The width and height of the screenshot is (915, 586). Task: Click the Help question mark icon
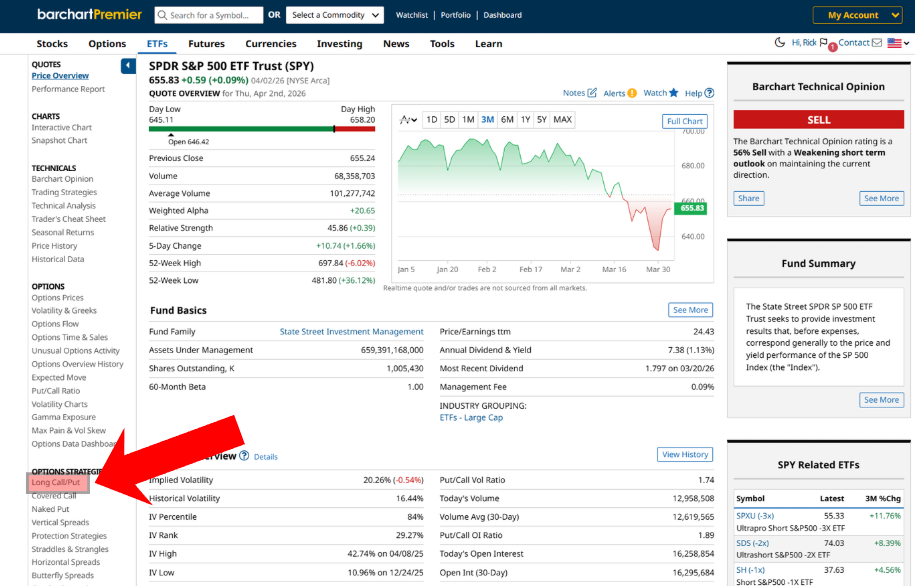tap(709, 93)
